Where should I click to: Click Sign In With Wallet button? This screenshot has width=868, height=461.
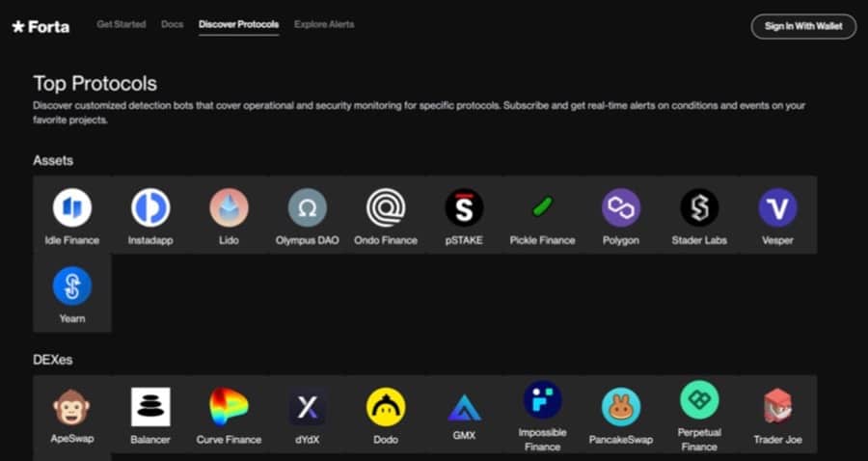803,26
